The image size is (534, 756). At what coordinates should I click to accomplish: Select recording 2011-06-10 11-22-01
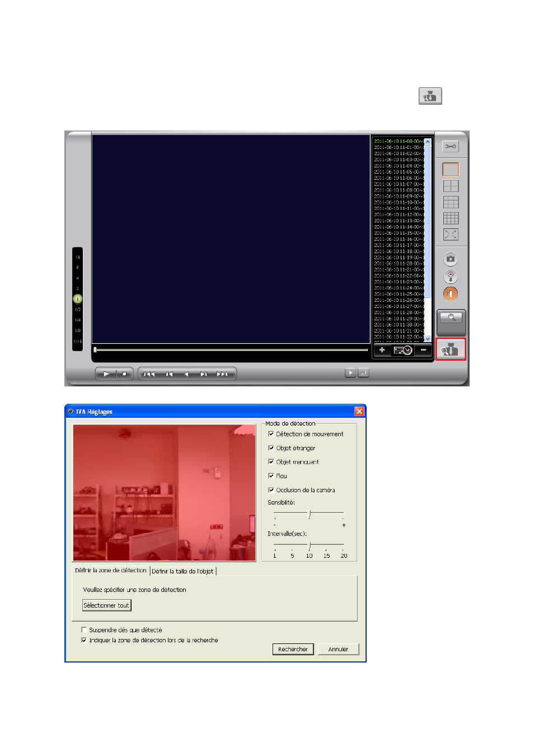[x=399, y=276]
